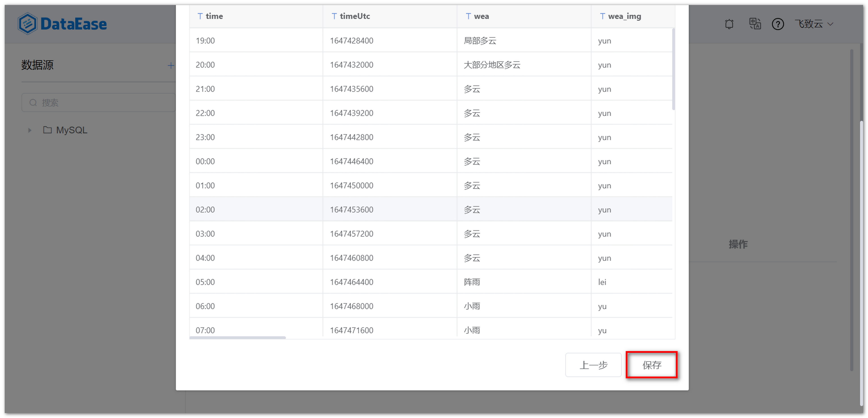
Task: Click the add data source plus icon
Action: (171, 65)
